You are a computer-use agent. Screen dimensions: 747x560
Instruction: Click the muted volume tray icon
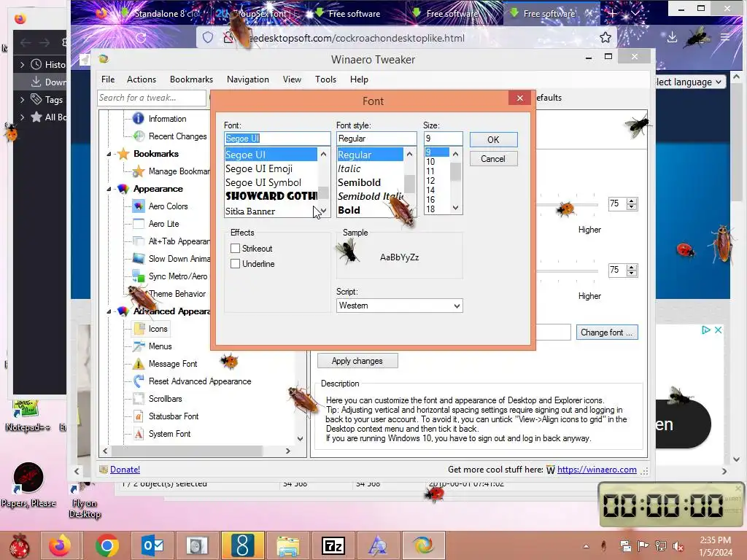click(678, 545)
